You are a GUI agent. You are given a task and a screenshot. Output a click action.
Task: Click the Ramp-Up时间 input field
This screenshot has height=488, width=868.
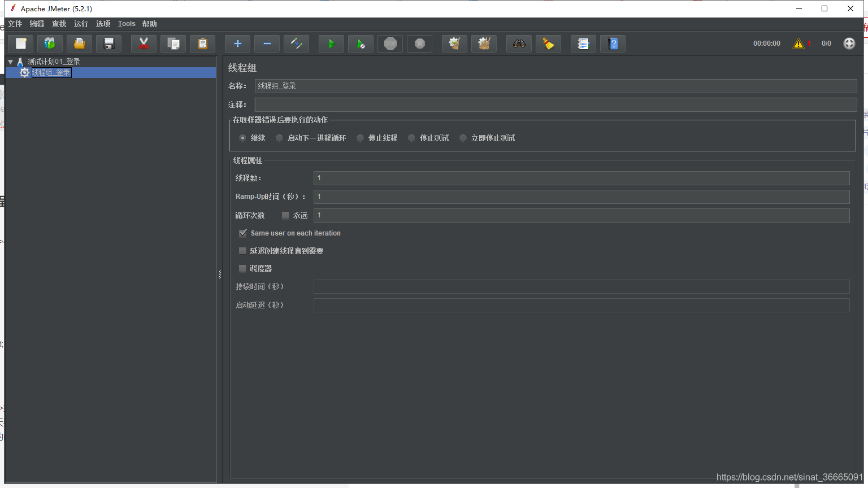(581, 197)
